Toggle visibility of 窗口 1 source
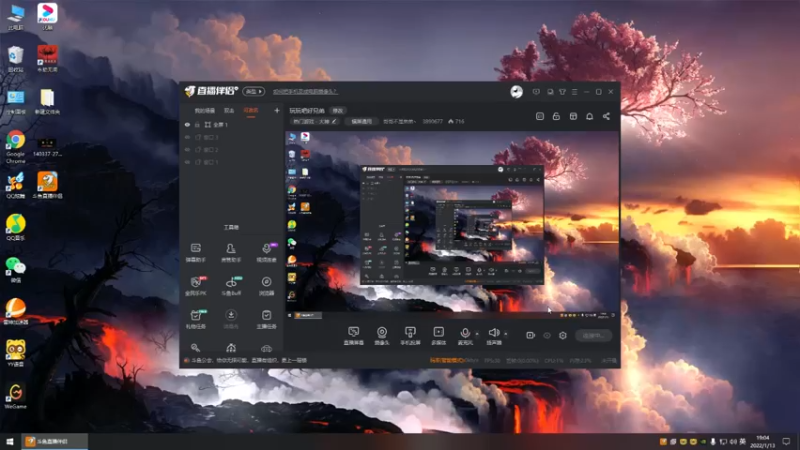 point(187,162)
